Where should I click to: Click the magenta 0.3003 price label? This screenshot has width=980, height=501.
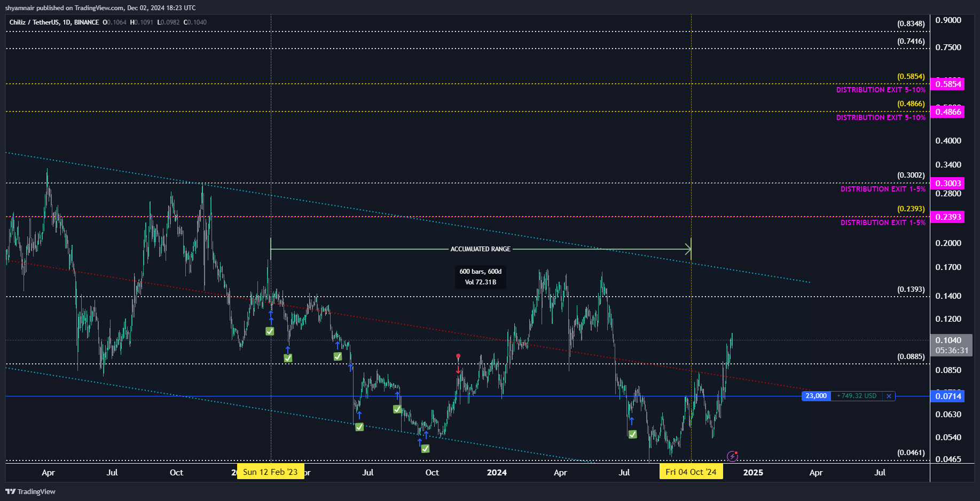tap(947, 184)
